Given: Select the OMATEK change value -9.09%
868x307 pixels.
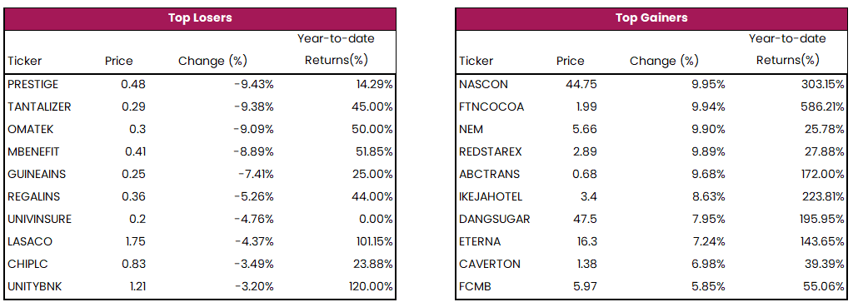Looking at the screenshot, I should [x=253, y=130].
